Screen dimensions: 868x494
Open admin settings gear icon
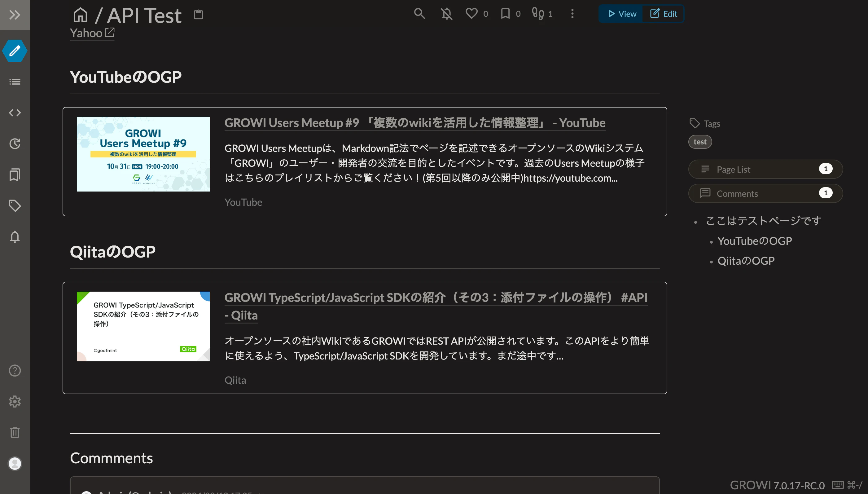[15, 402]
